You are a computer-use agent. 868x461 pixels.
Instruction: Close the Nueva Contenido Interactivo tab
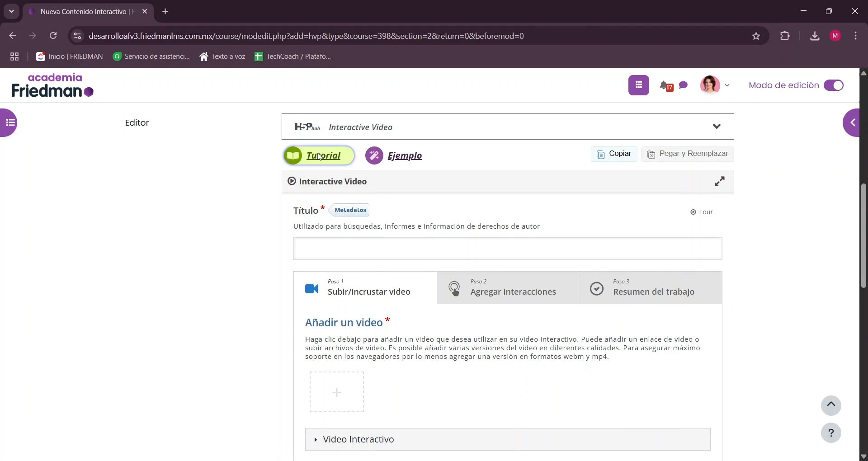point(145,12)
